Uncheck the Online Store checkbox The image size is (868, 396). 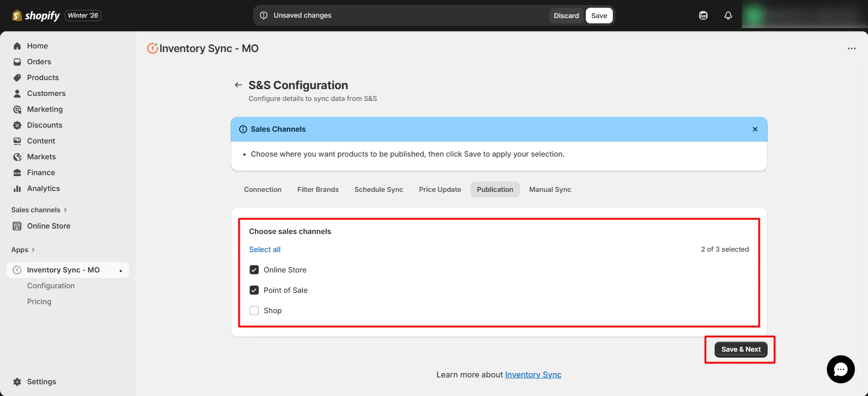pyautogui.click(x=254, y=270)
